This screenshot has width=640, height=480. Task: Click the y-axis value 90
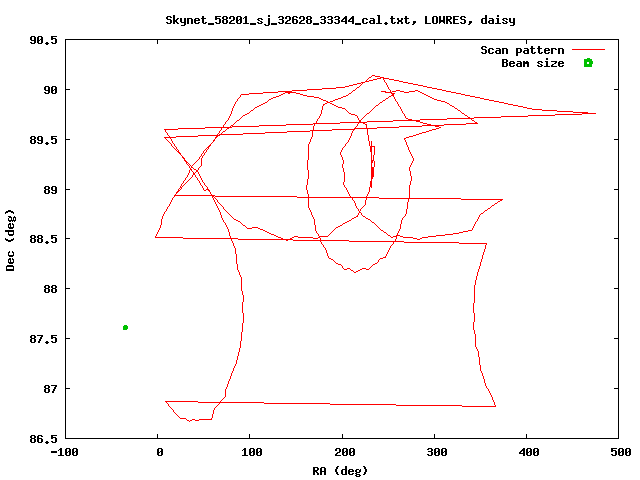[50, 90]
